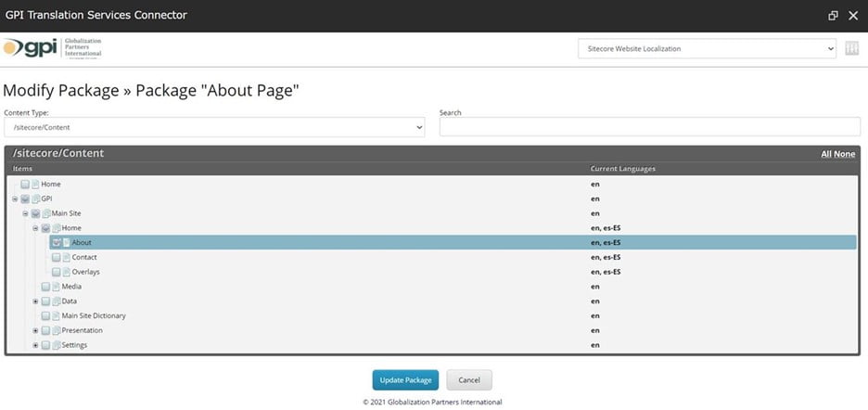Check the top-level Home item checkbox
This screenshot has height=410, width=868.
tap(25, 184)
